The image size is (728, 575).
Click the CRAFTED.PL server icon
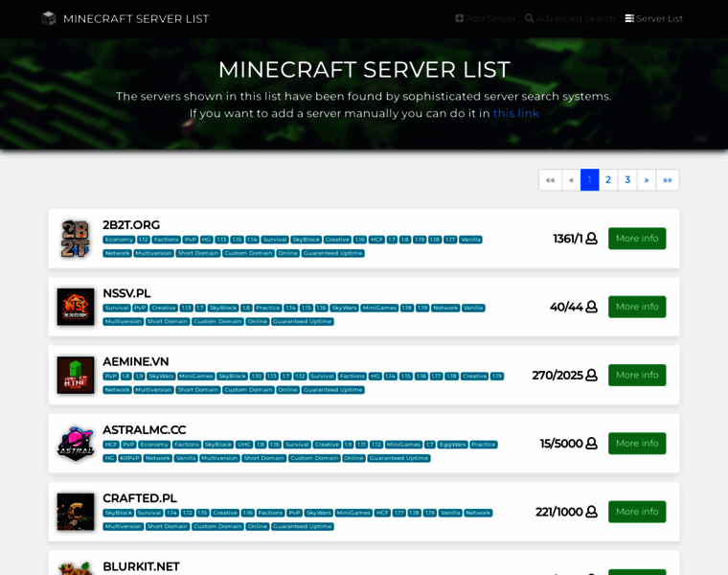[x=76, y=512]
